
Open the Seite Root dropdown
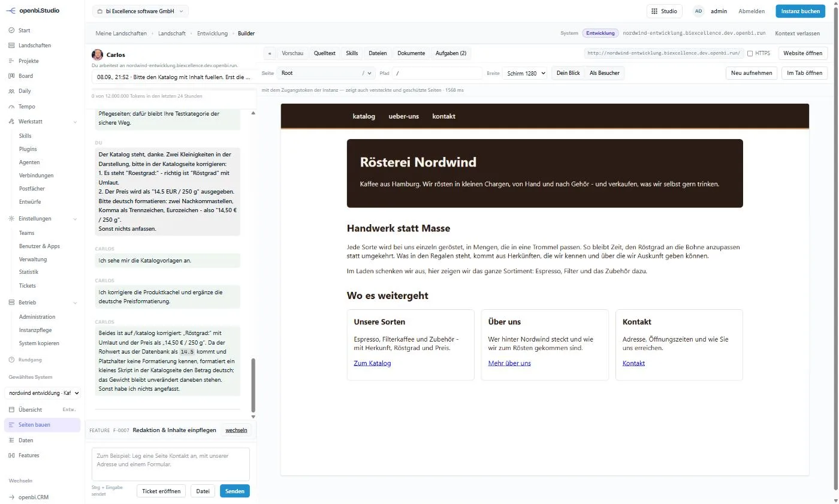click(326, 73)
